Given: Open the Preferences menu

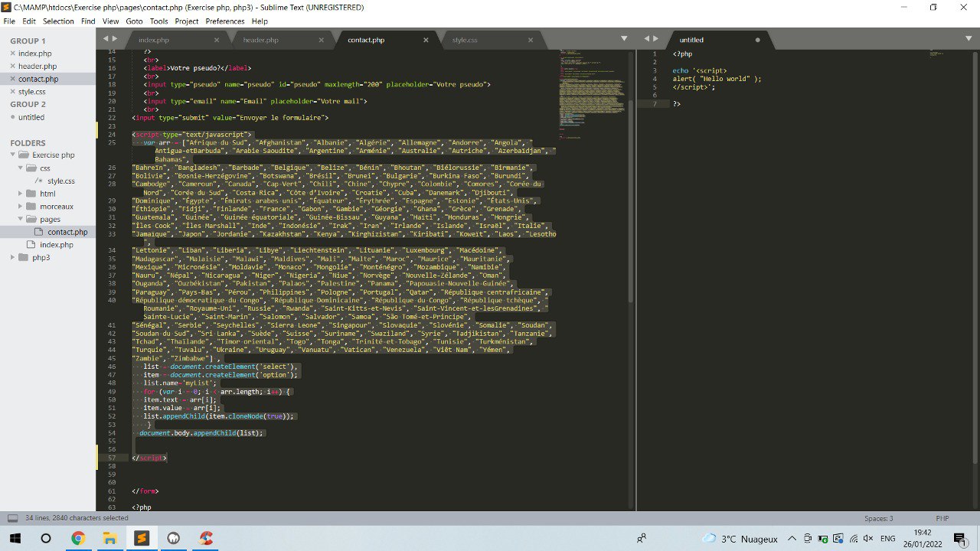Looking at the screenshot, I should pyautogui.click(x=225, y=21).
